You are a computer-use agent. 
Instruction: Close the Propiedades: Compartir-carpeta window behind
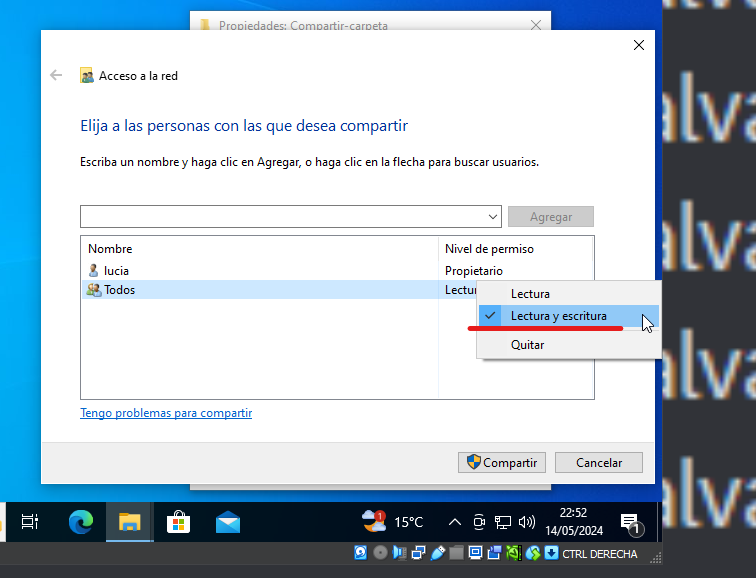536,25
